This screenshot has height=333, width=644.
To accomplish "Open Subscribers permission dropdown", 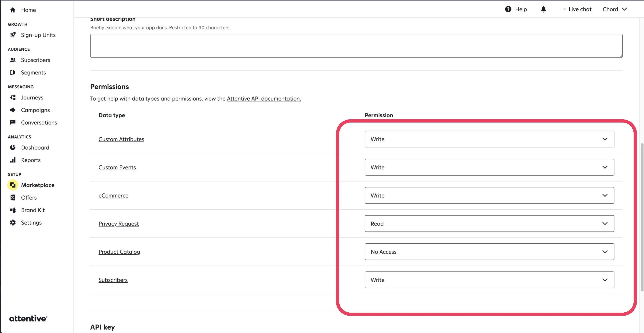I will [489, 280].
